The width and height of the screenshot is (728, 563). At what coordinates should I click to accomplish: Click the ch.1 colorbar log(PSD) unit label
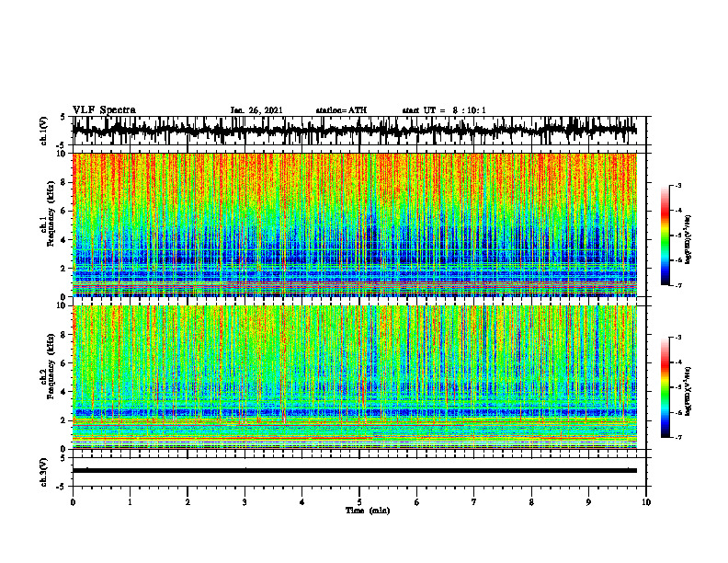[x=688, y=240]
